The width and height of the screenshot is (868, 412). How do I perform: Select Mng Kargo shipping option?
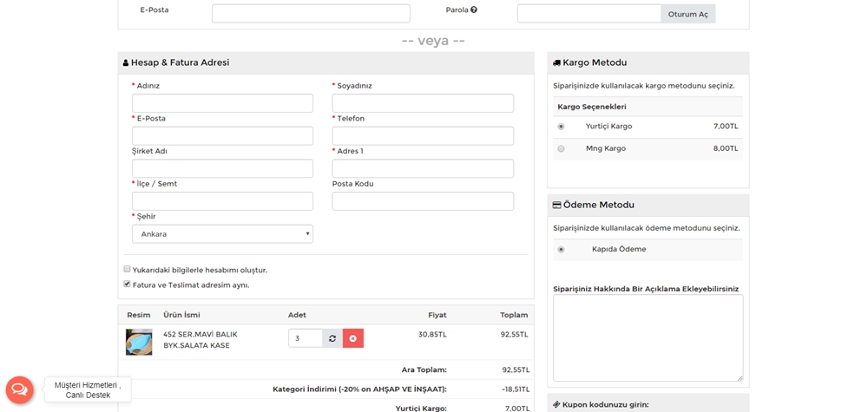pos(561,148)
